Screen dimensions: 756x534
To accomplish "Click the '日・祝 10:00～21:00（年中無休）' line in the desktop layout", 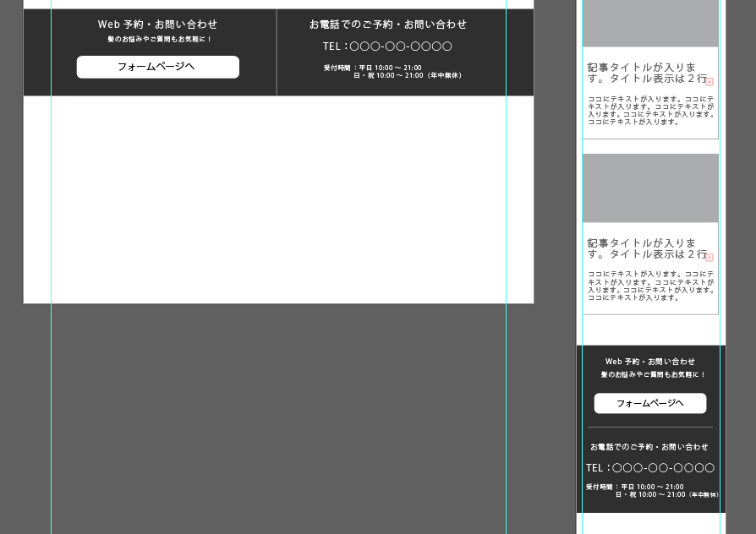I will (x=408, y=76).
